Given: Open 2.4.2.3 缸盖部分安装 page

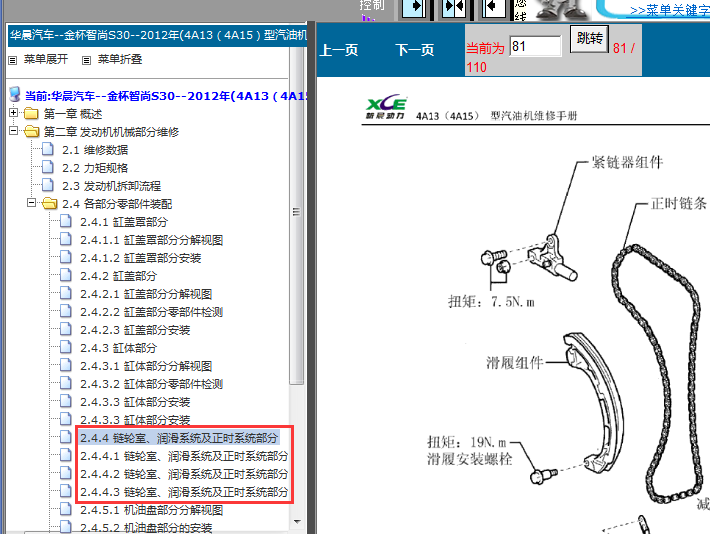Looking at the screenshot, I should point(135,330).
